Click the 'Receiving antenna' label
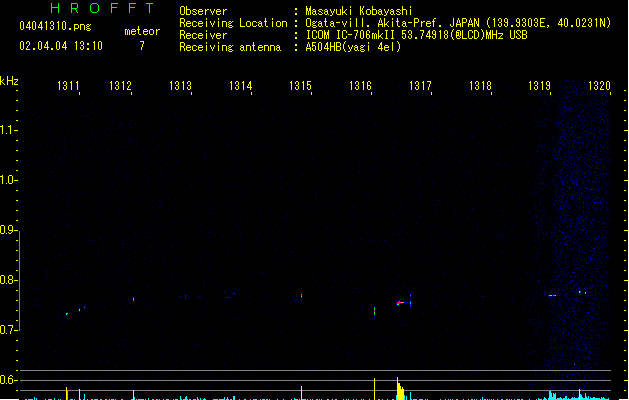Screen dimensions: 629x400 tap(230, 47)
